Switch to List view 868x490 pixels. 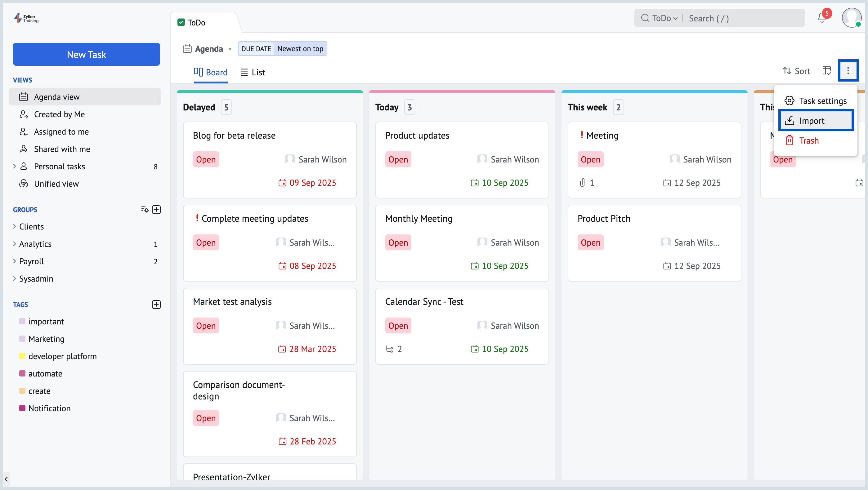[x=253, y=72]
